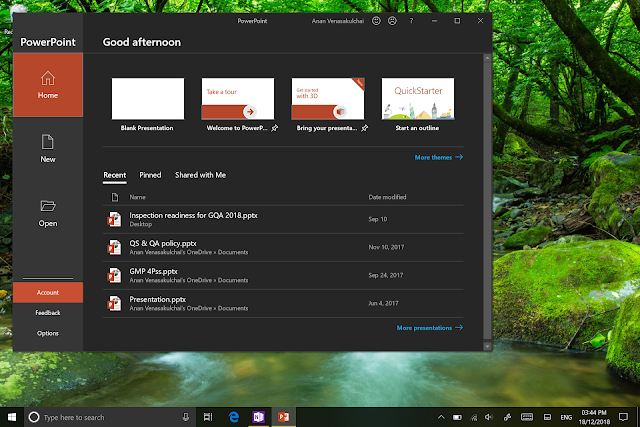Open Task View on taskbar
The width and height of the screenshot is (640, 427).
[208, 417]
